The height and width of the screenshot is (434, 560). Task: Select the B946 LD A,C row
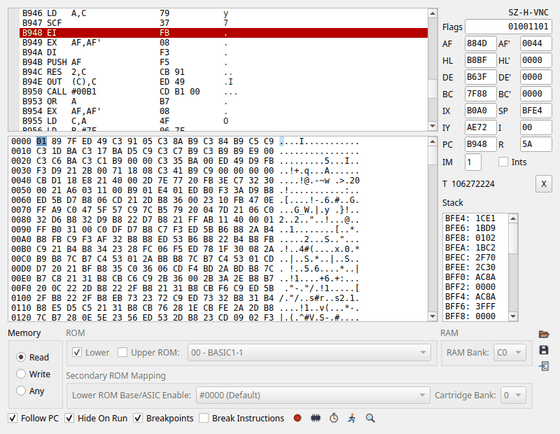(x=224, y=13)
